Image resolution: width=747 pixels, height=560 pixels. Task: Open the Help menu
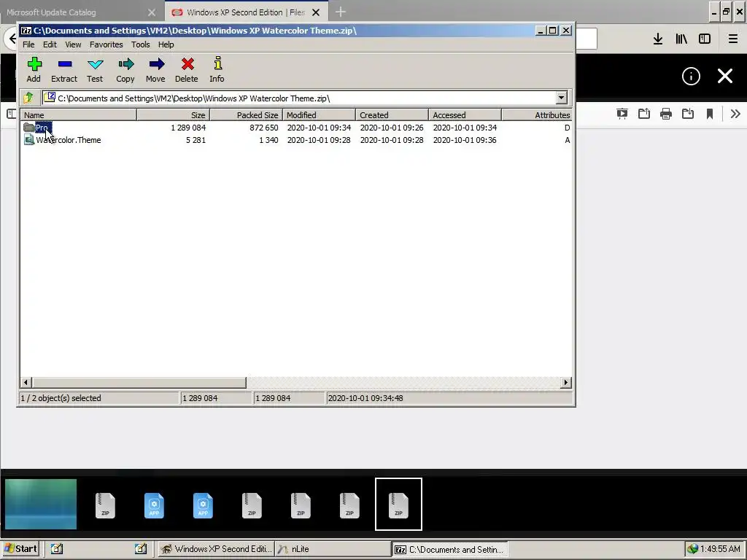pyautogui.click(x=166, y=44)
